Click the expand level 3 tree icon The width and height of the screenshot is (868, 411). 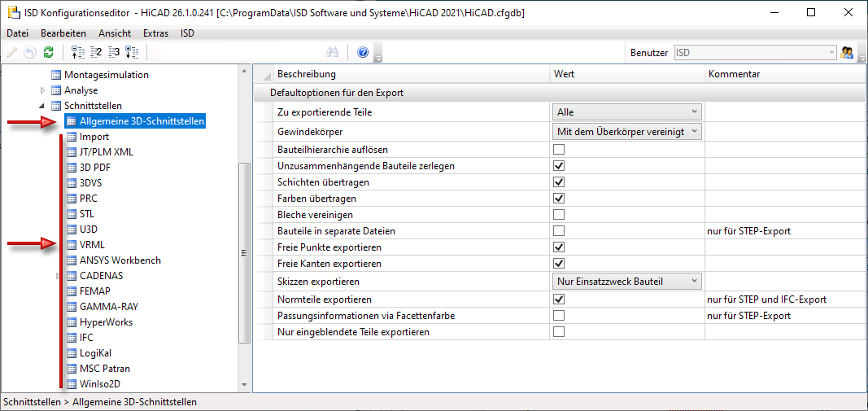click(114, 52)
